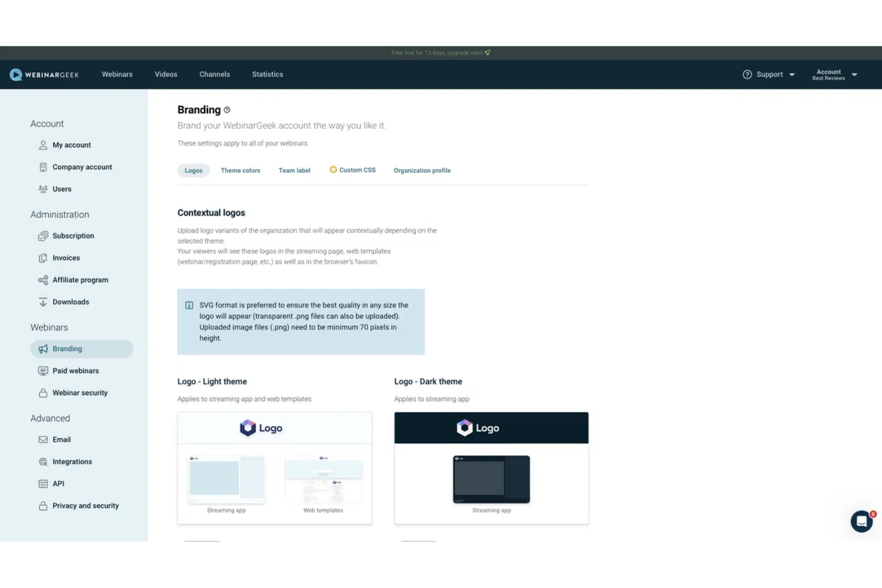Switch to the Theme colors tab

pyautogui.click(x=240, y=170)
